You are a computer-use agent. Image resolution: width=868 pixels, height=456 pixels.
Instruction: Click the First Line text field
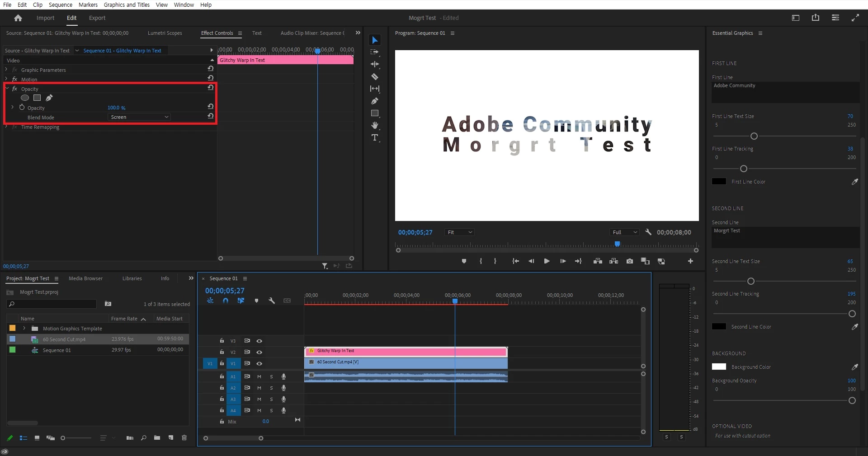pyautogui.click(x=785, y=92)
